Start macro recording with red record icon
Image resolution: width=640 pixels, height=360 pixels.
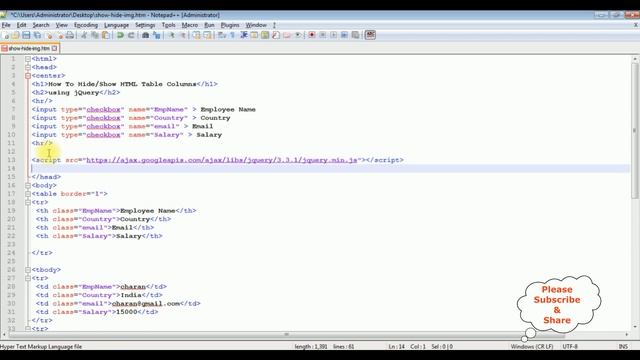312,35
